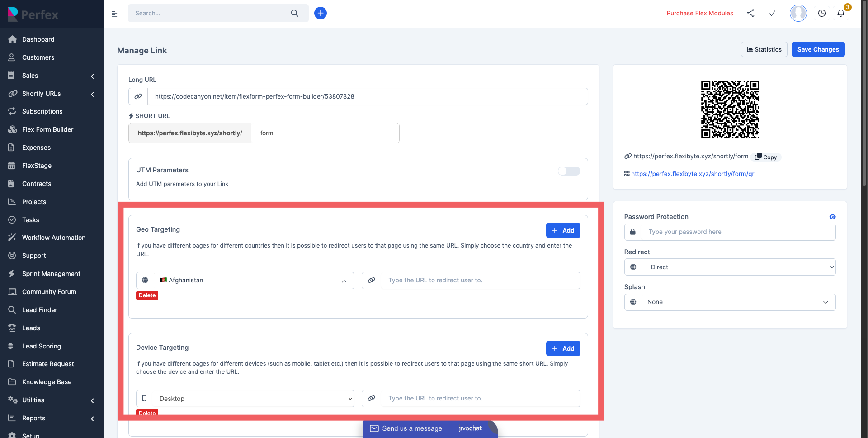
Task: Open the user profile avatar
Action: click(798, 13)
